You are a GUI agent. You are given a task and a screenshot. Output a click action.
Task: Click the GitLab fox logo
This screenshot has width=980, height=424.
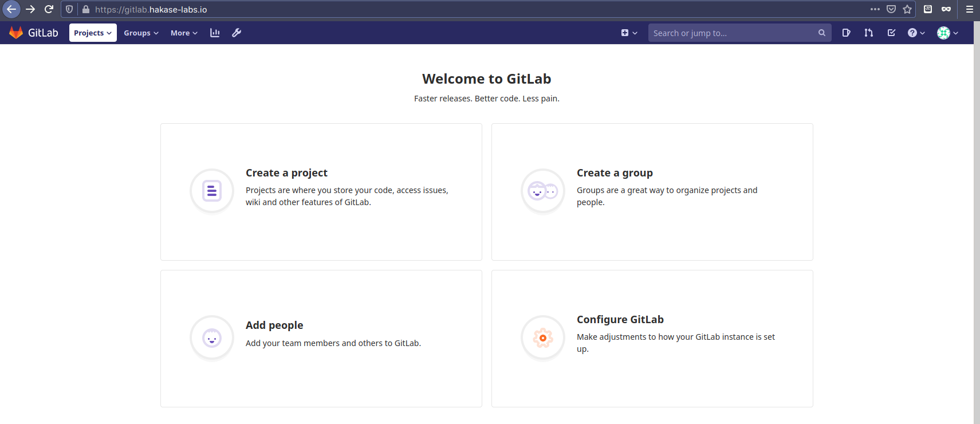(x=16, y=33)
